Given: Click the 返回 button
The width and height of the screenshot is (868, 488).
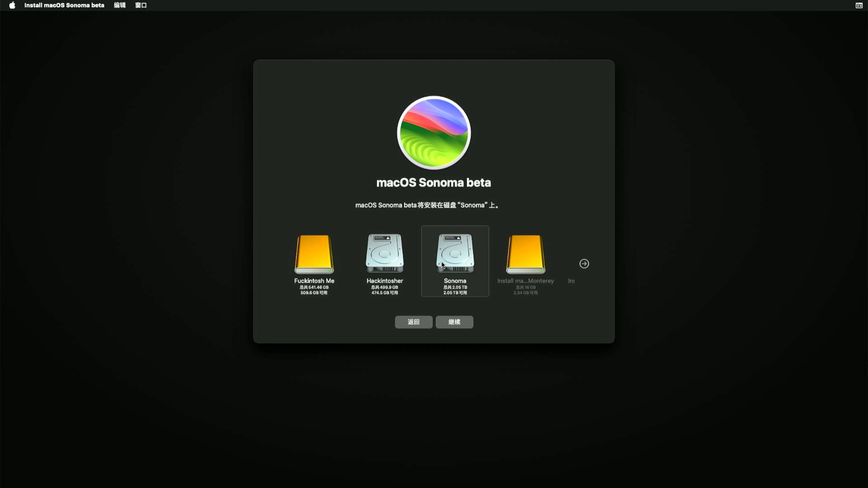Looking at the screenshot, I should tap(413, 322).
